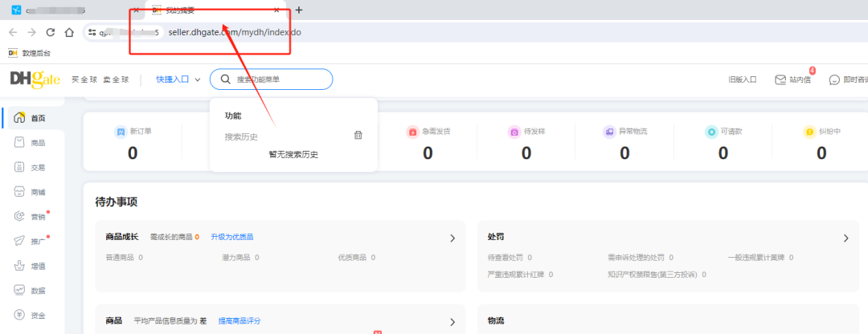Reload the page in browser
The width and height of the screenshot is (868, 334).
point(51,32)
